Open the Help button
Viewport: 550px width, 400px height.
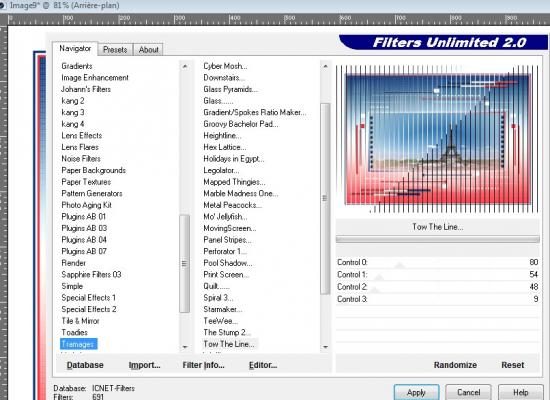coord(521,392)
